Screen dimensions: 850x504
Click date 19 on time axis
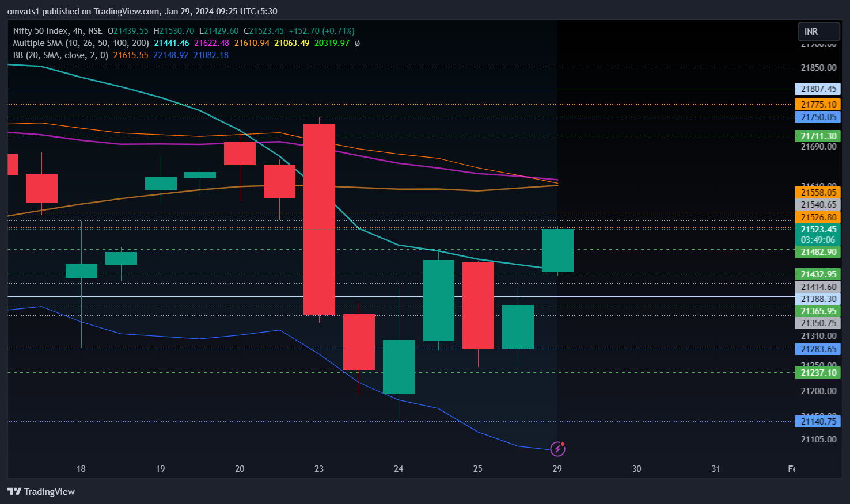[x=161, y=469]
